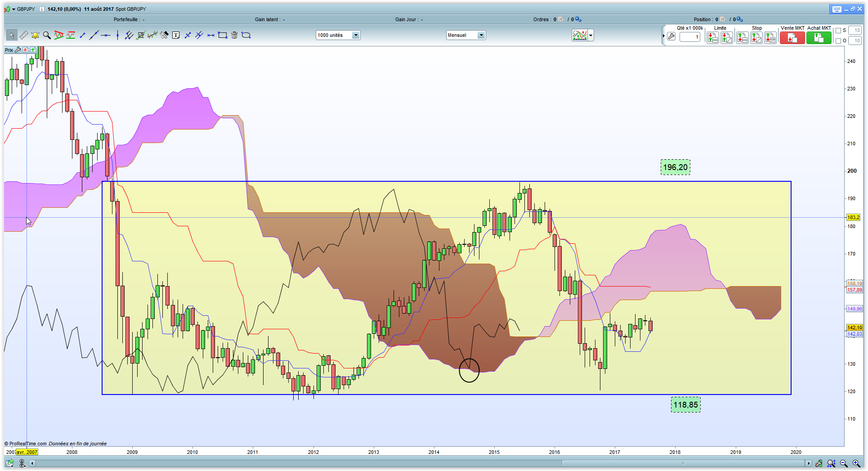Open the order panel wrench settings

(x=671, y=37)
